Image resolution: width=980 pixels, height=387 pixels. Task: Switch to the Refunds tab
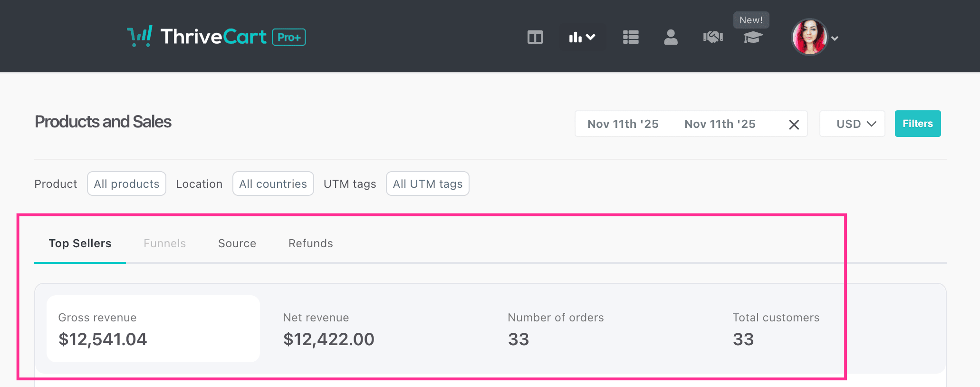click(311, 243)
